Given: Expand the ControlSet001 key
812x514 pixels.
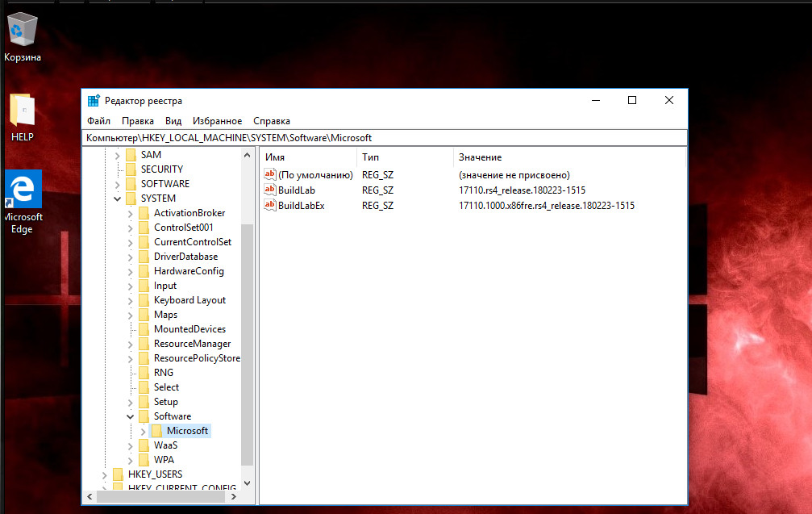Looking at the screenshot, I should pos(130,228).
